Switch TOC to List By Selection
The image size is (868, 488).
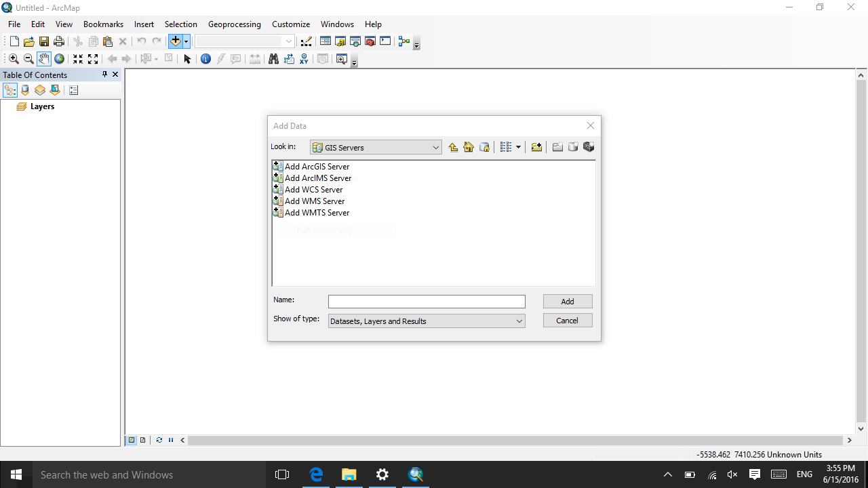point(55,90)
